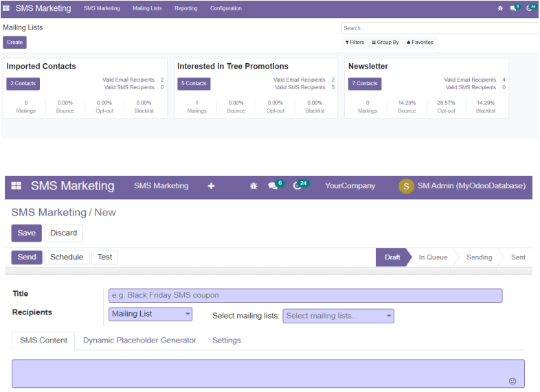
Task: Click the SM Admin user avatar
Action: (406, 186)
